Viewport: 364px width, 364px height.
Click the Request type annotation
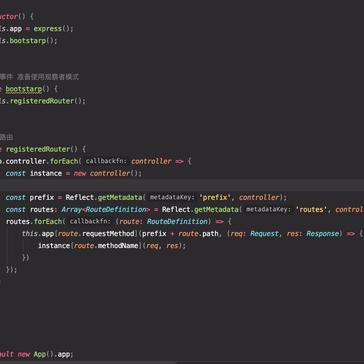[x=264, y=234]
